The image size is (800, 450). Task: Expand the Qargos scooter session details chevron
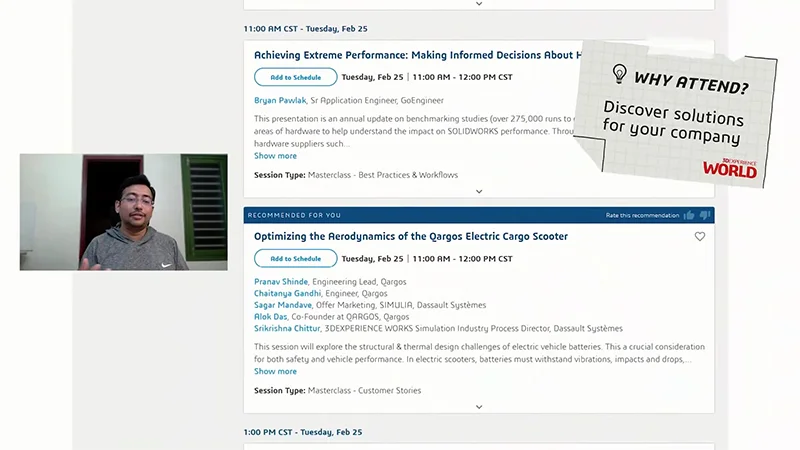point(479,407)
